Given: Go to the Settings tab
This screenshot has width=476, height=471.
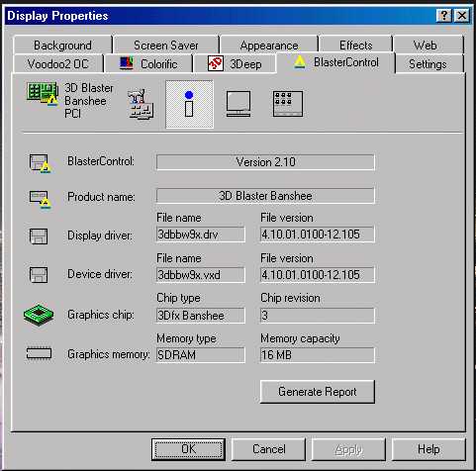Looking at the screenshot, I should coord(428,63).
